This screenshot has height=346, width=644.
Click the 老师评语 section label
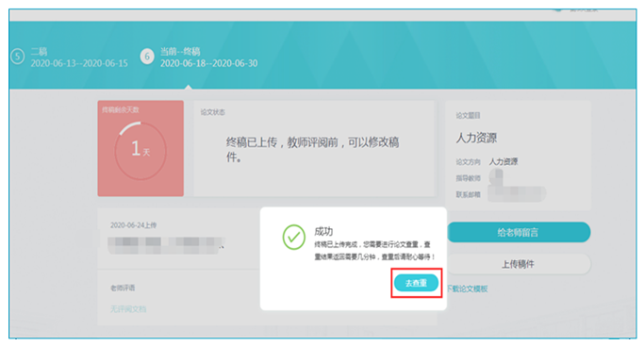123,288
